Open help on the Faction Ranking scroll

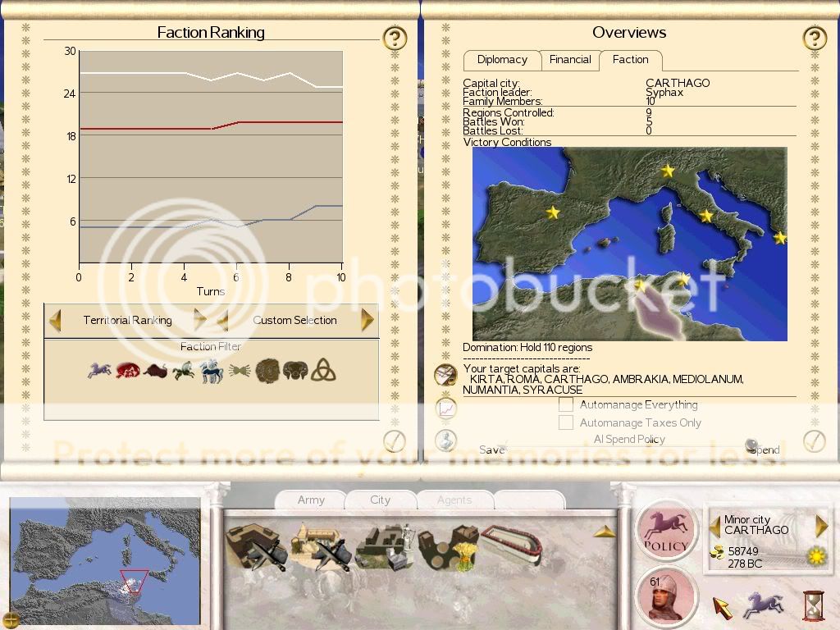click(x=395, y=38)
